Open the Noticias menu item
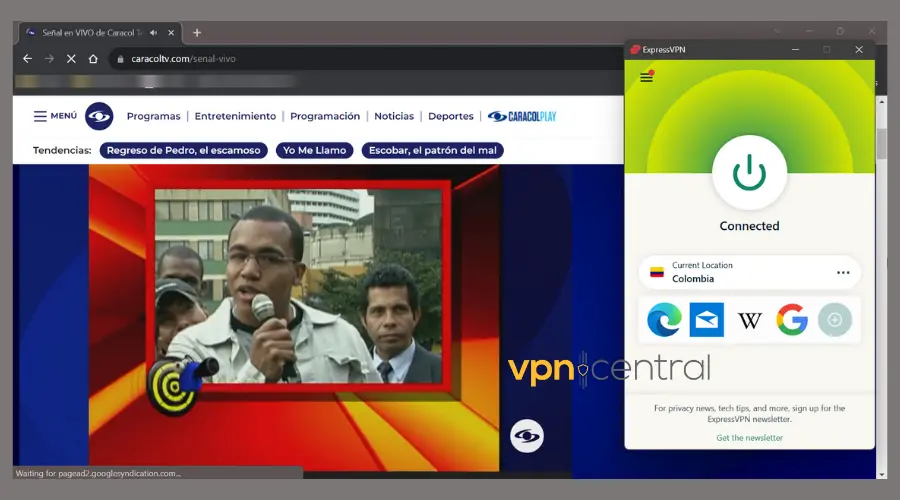The width and height of the screenshot is (900, 500). coord(394,116)
